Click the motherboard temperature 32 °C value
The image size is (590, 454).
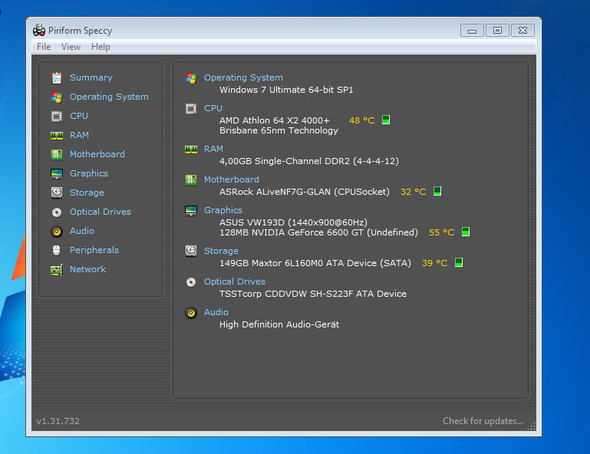[x=413, y=192]
